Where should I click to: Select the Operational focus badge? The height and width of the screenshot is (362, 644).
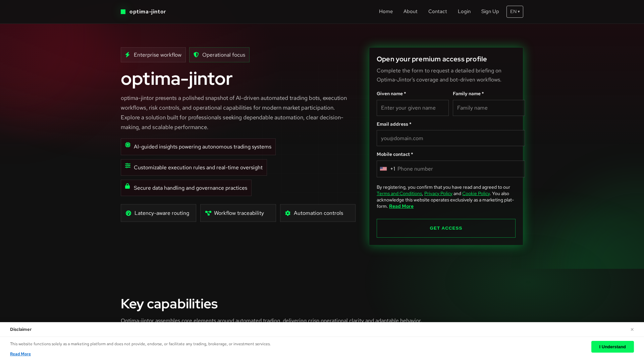point(219,55)
